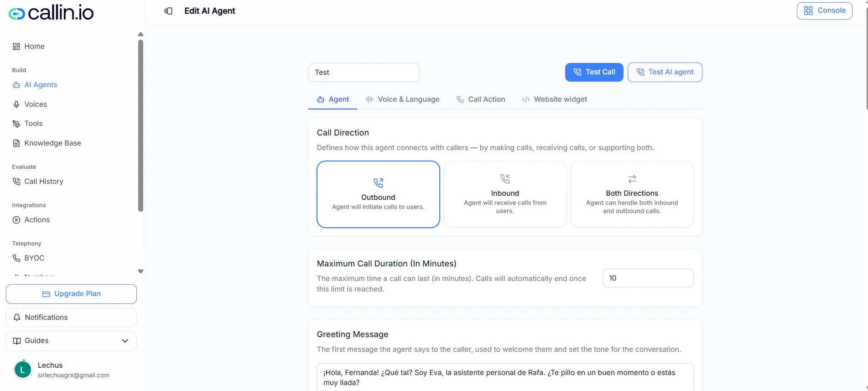
Task: Select the Inbound call direction
Action: click(x=505, y=194)
